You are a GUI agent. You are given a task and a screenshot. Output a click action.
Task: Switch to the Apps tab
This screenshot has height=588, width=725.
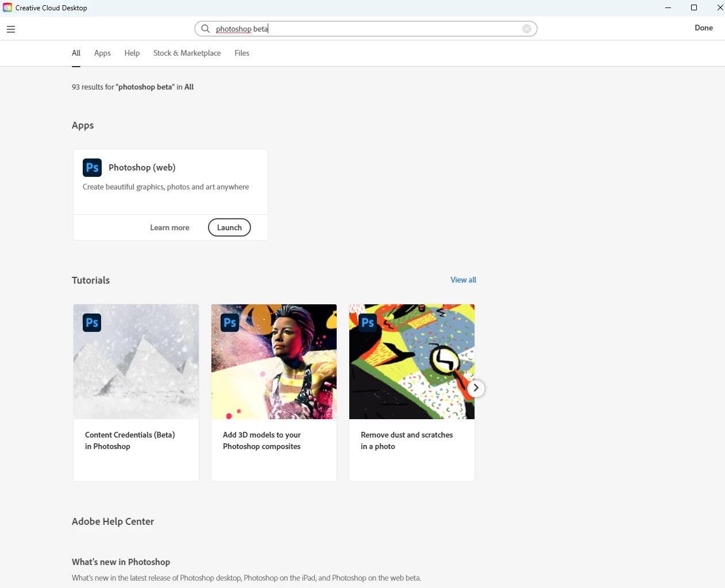[x=102, y=53]
